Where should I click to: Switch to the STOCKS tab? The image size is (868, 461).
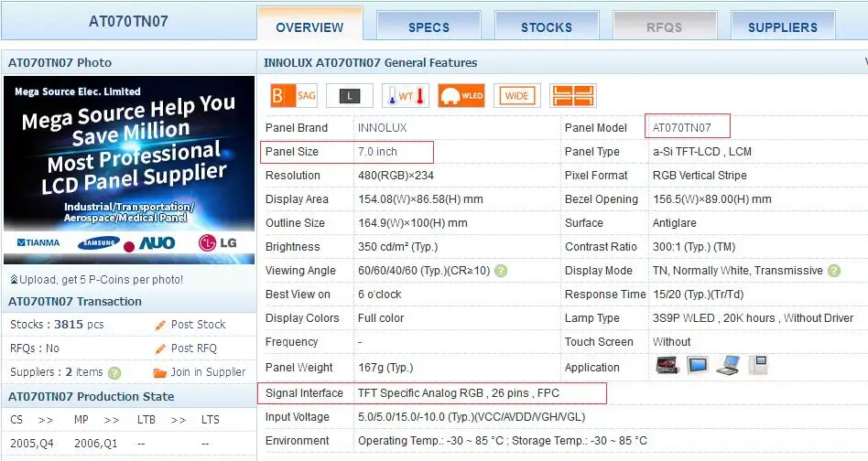[x=547, y=27]
